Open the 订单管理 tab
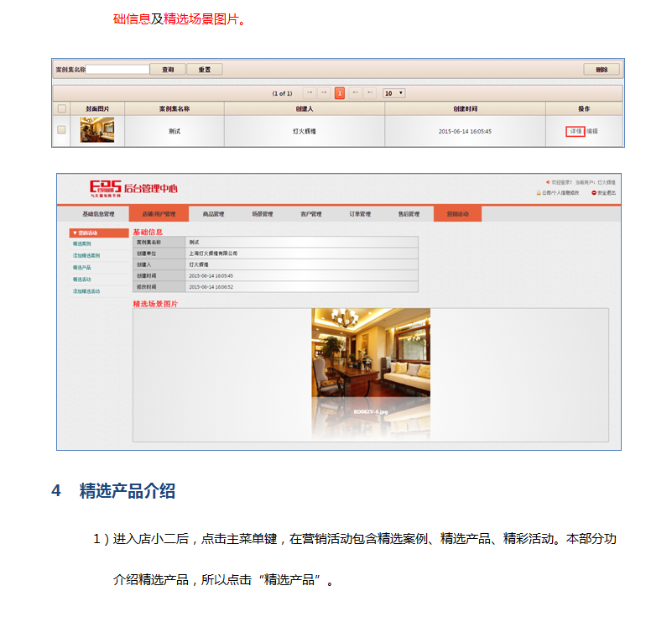This screenshot has width=672, height=638. [x=360, y=214]
